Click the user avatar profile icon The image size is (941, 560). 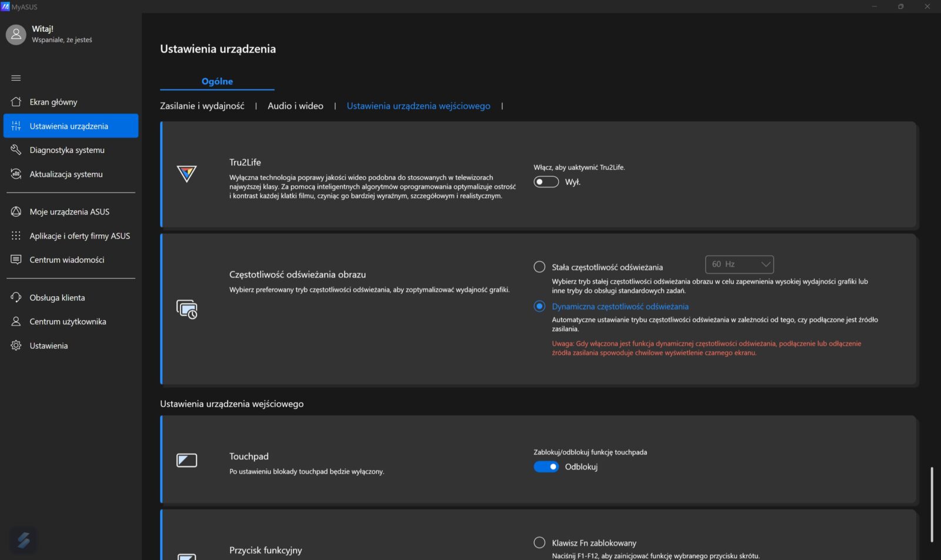click(x=16, y=35)
